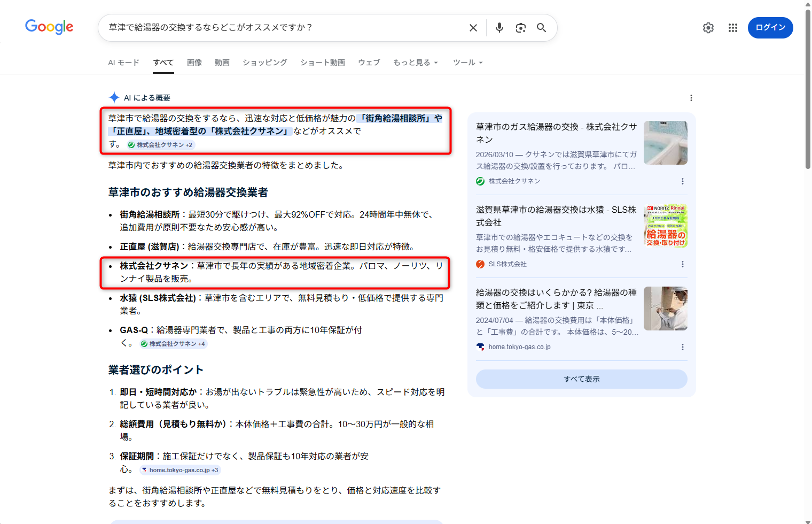The image size is (812, 524).
Task: Click 水猿 (SLS株式会社) list entry
Action: coord(282,304)
